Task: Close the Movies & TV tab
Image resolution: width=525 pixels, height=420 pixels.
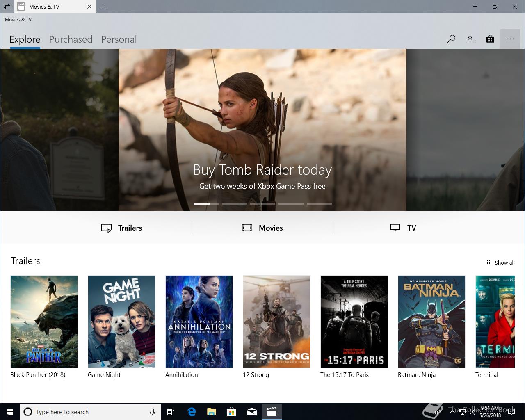Action: pyautogui.click(x=89, y=7)
